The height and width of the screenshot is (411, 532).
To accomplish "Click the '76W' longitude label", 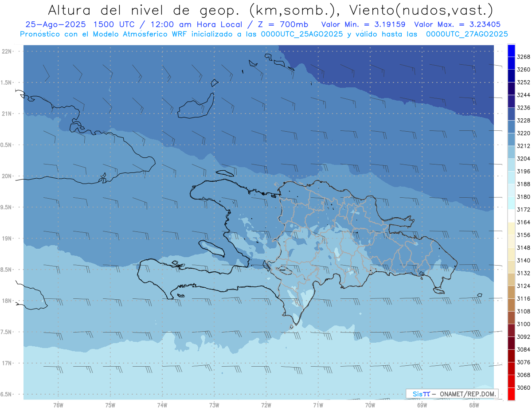I will (58, 405).
